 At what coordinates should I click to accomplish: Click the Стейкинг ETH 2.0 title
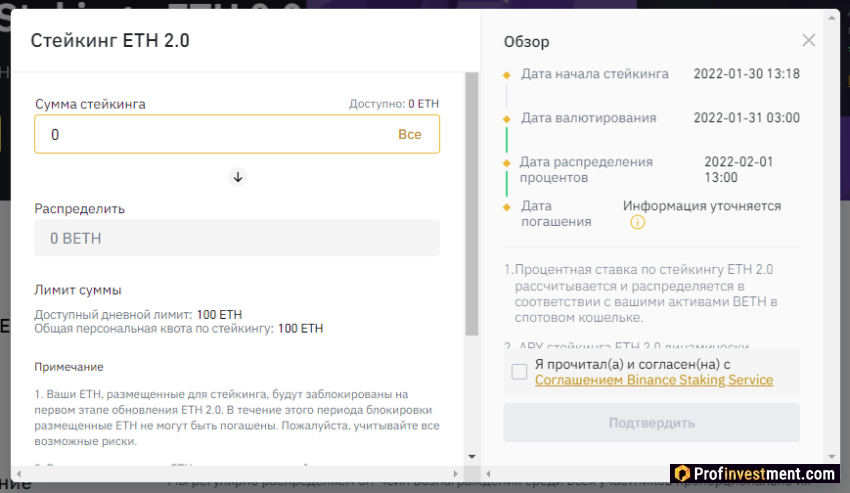(x=110, y=41)
